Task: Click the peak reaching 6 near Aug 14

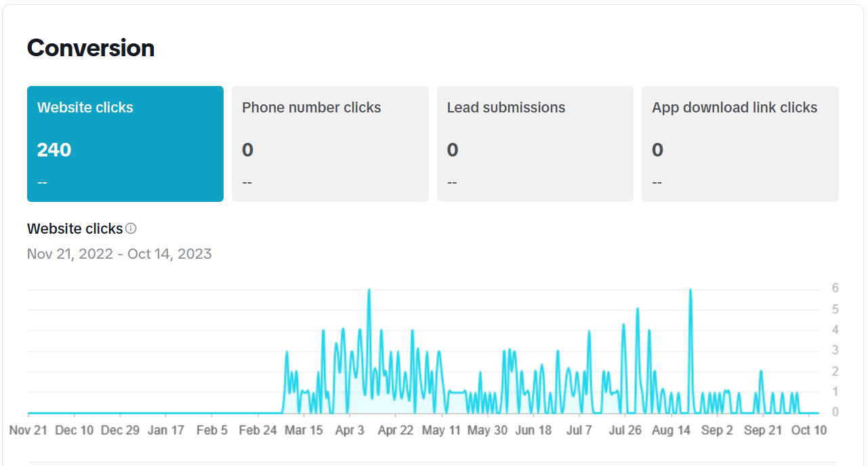Action: tap(690, 291)
